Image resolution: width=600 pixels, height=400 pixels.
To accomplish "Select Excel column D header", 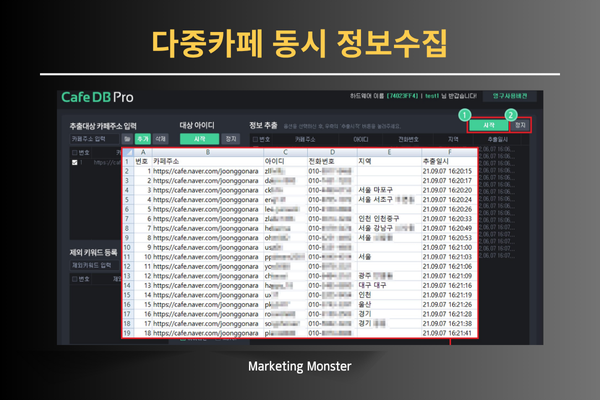I will tap(332, 152).
